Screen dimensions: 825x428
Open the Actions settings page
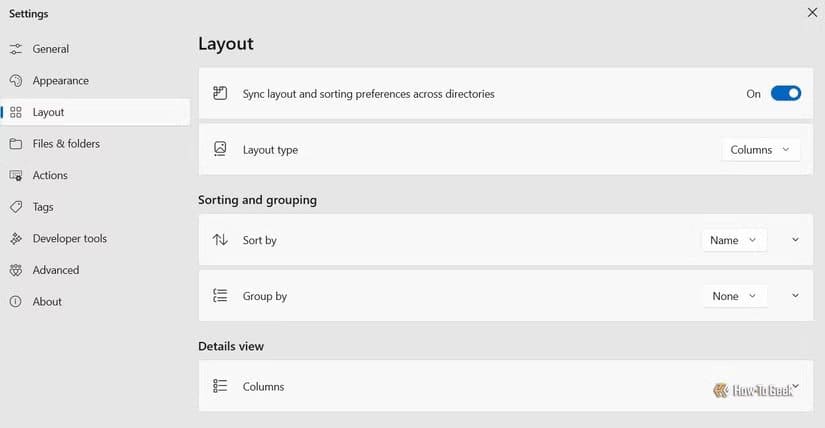coord(95,175)
